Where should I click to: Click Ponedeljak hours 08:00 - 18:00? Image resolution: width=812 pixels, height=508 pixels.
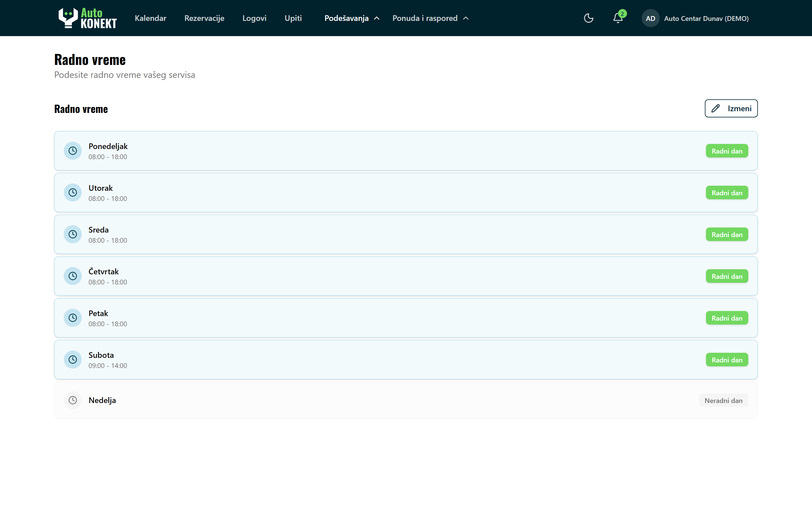[108, 157]
